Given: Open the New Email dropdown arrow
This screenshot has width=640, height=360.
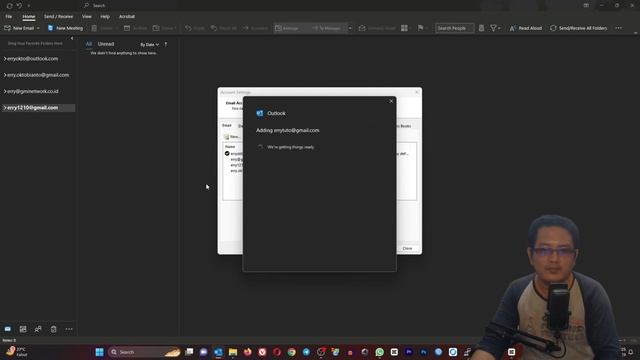Looking at the screenshot, I should [38, 28].
